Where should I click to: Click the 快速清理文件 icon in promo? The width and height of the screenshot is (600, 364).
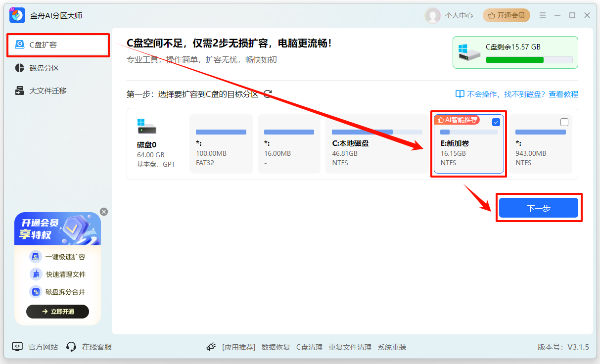point(35,274)
